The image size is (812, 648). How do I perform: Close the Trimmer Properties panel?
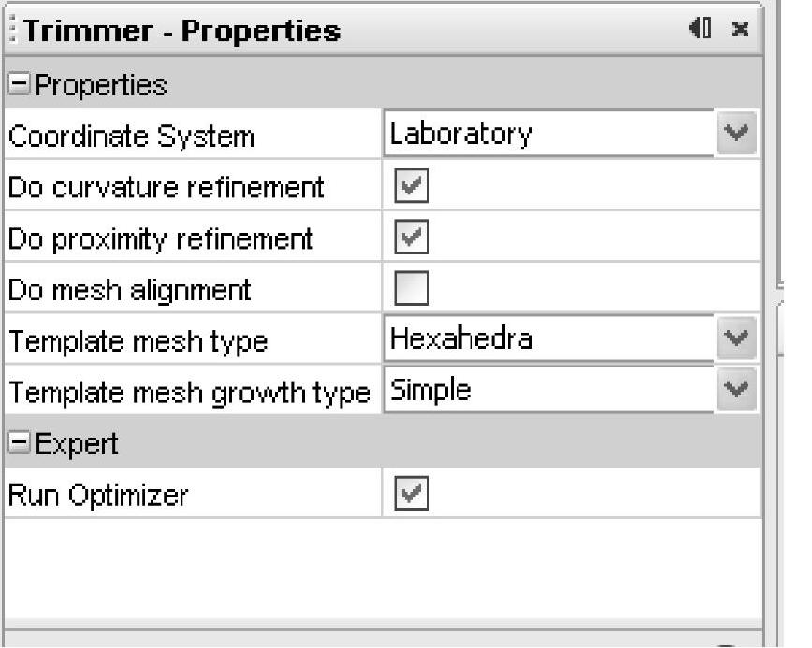tap(741, 29)
